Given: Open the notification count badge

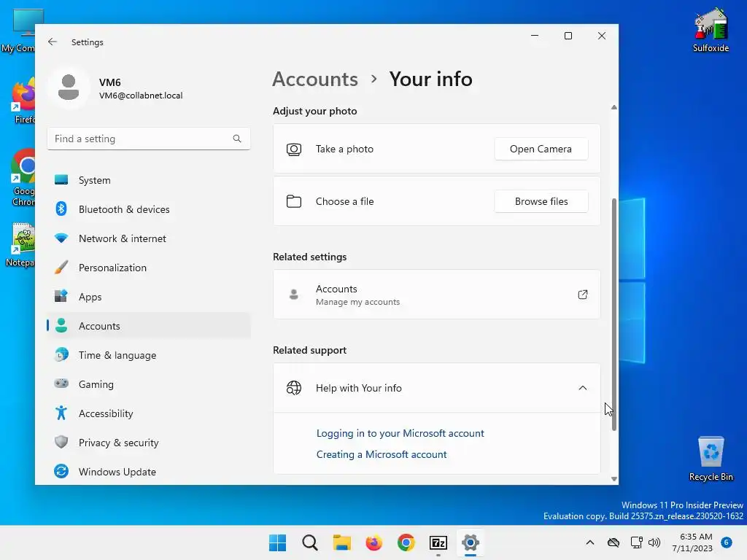Looking at the screenshot, I should (x=727, y=542).
